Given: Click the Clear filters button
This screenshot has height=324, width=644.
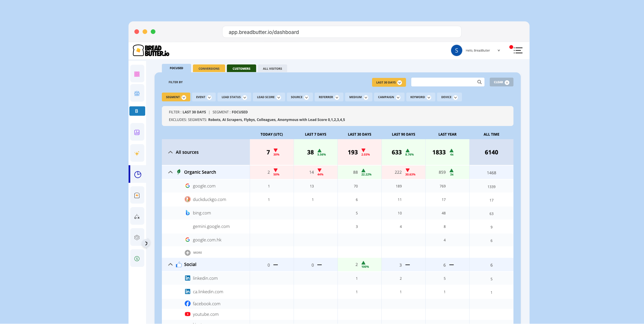Looking at the screenshot, I should 501,82.
